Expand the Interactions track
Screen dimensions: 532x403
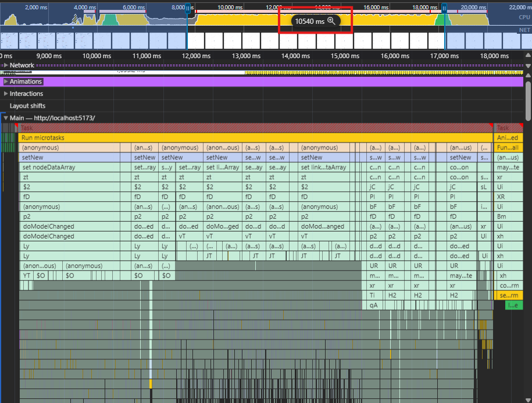(x=6, y=94)
